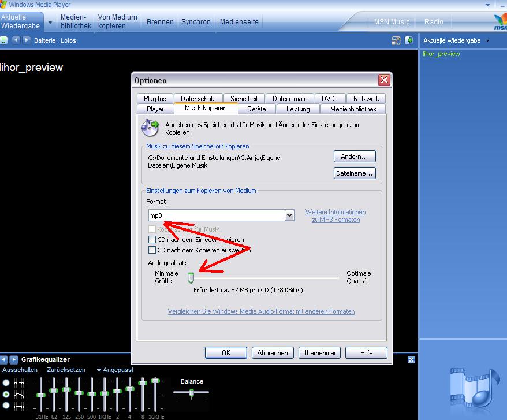Check 'CD nach dem Kopieren auswerfen'
Image resolution: width=507 pixels, height=420 pixels.
152,250
